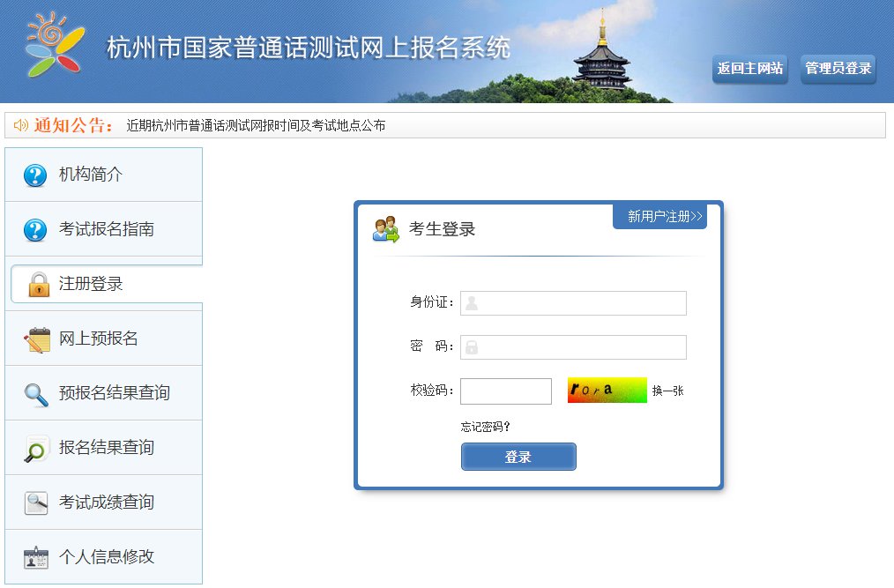Refresh the captcha via the 换一张 link
The height and width of the screenshot is (588, 894).
667,391
